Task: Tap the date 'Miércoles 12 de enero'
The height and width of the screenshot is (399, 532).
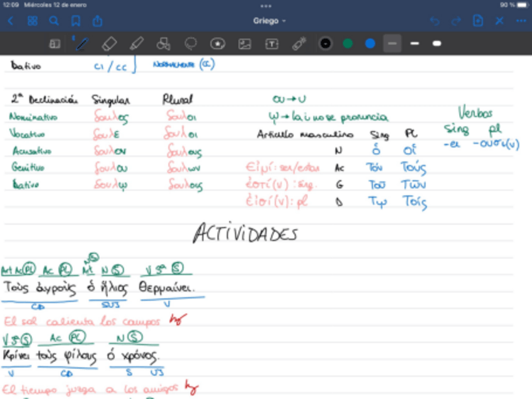Action: [x=55, y=5]
